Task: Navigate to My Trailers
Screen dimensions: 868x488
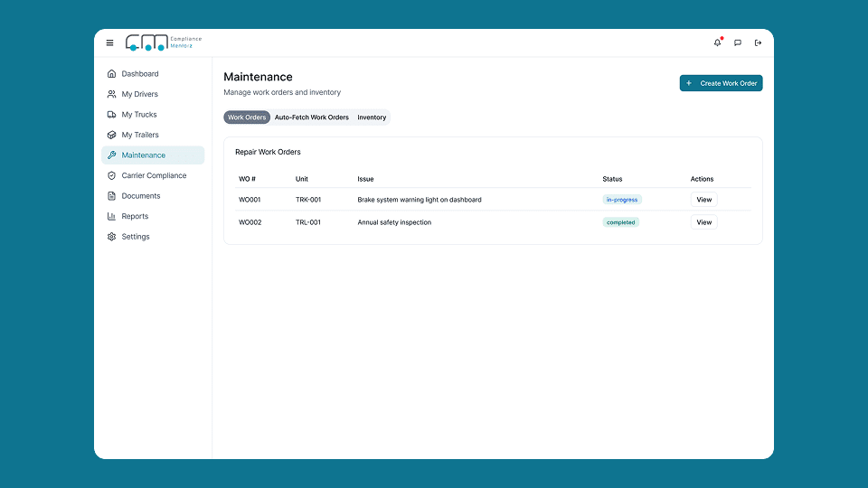Action: (139, 135)
